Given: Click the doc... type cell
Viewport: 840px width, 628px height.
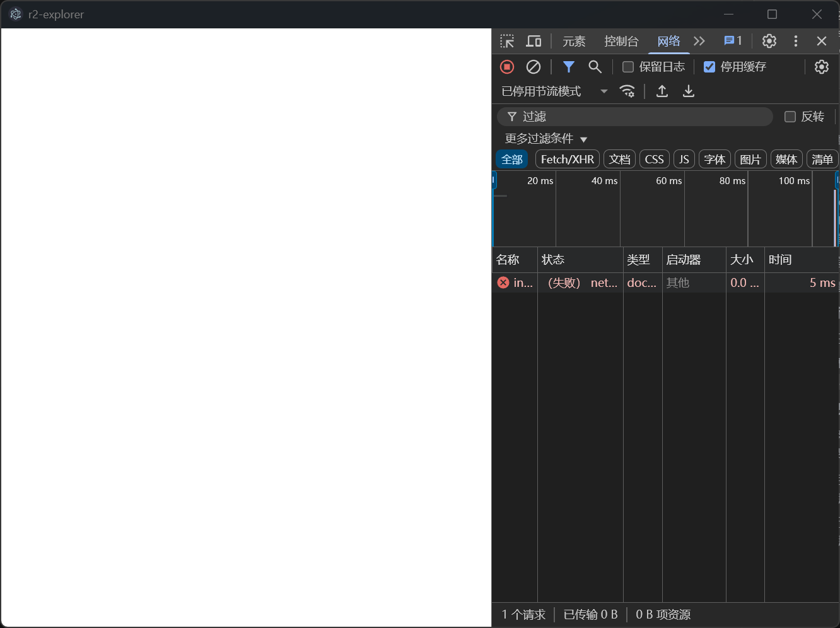Looking at the screenshot, I should point(642,282).
